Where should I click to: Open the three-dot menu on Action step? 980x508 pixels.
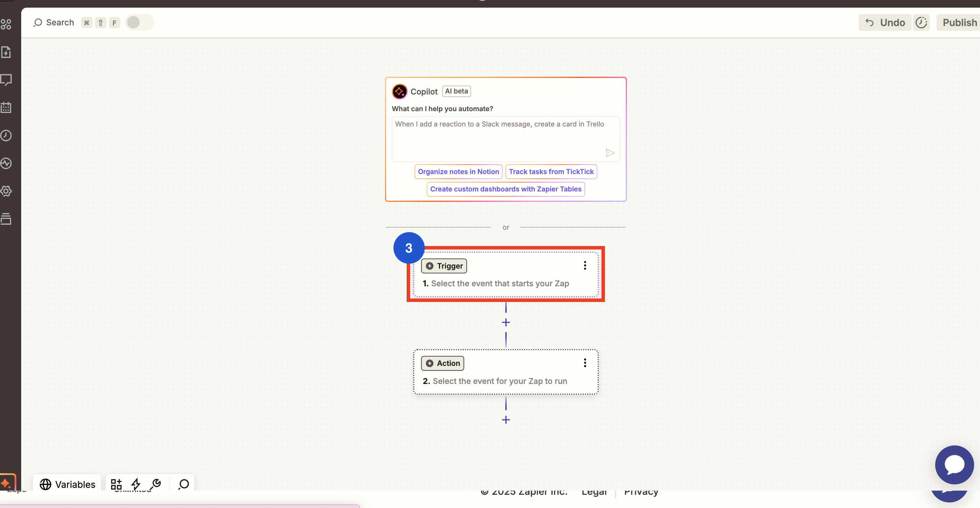tap(585, 363)
